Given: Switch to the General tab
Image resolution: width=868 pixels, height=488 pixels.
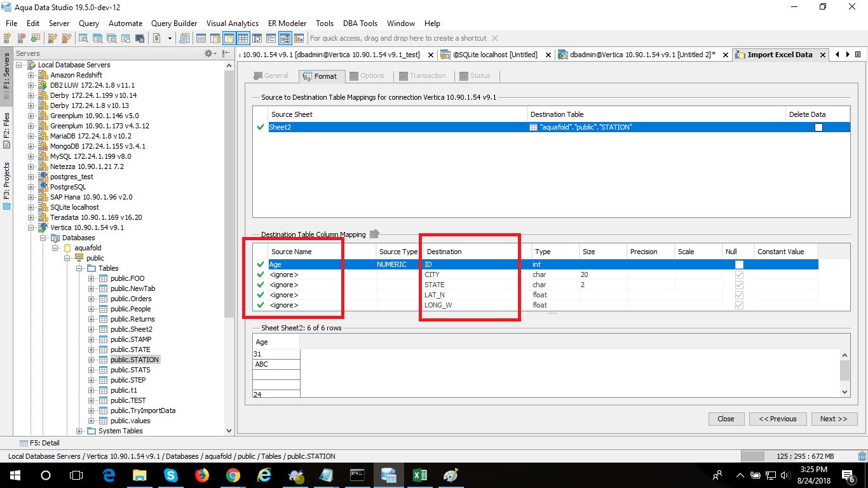Looking at the screenshot, I should click(271, 76).
